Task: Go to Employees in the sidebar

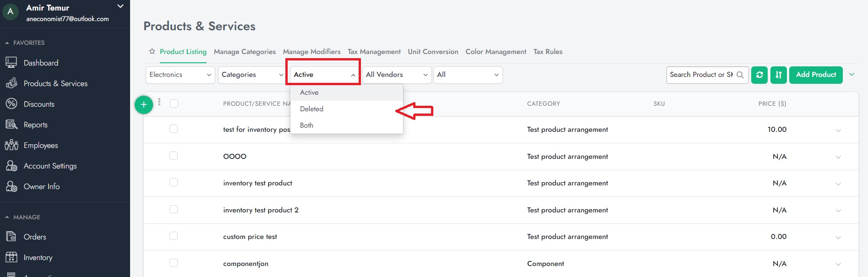Action: pos(41,145)
